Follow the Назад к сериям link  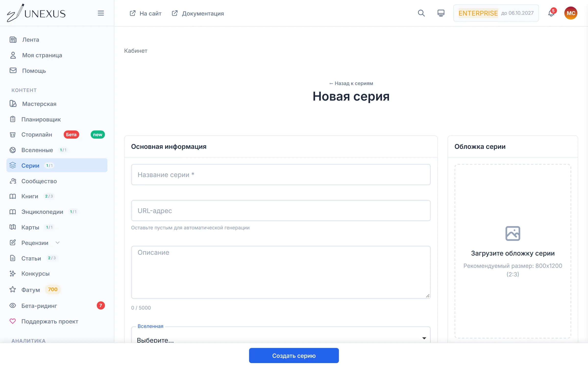pos(351,83)
